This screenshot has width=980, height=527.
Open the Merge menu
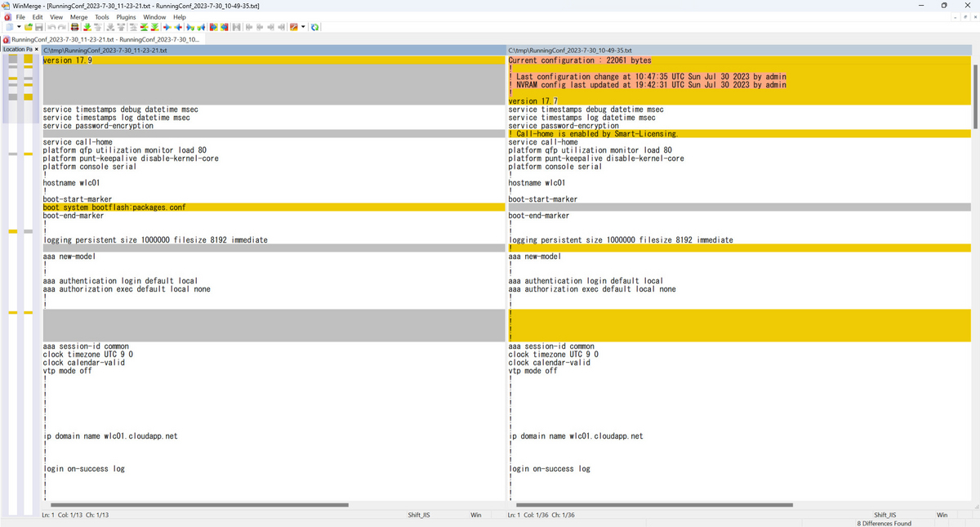[78, 16]
